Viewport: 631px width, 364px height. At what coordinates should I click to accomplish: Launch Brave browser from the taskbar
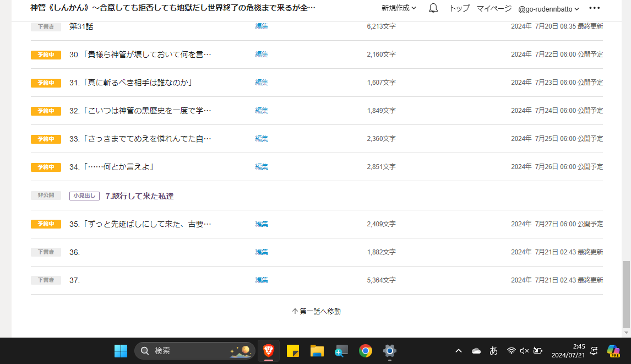point(269,350)
